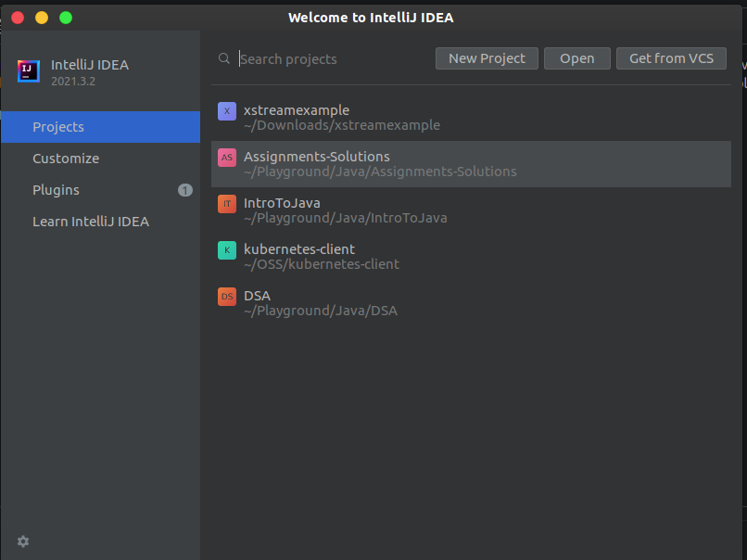Select the Projects tab in sidebar
Viewport: 747px width, 560px height.
point(100,127)
